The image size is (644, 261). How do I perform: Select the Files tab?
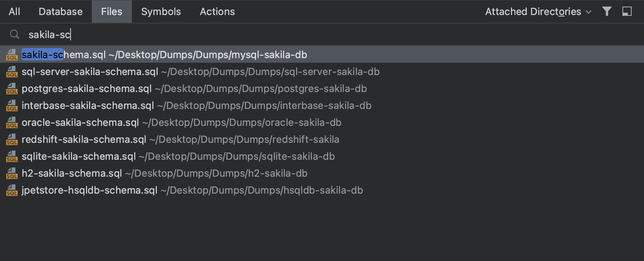[112, 12]
